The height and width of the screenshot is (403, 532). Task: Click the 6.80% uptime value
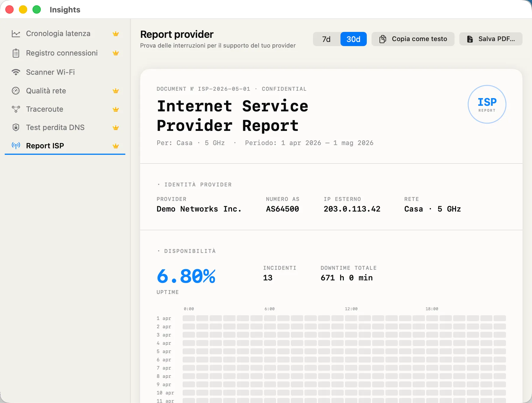pyautogui.click(x=186, y=277)
